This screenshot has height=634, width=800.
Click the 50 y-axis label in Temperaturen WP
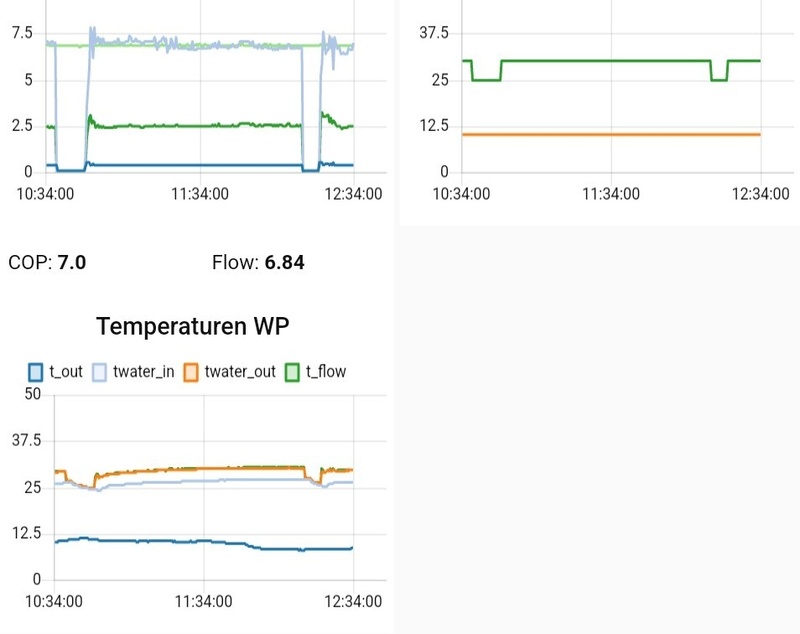coord(32,394)
